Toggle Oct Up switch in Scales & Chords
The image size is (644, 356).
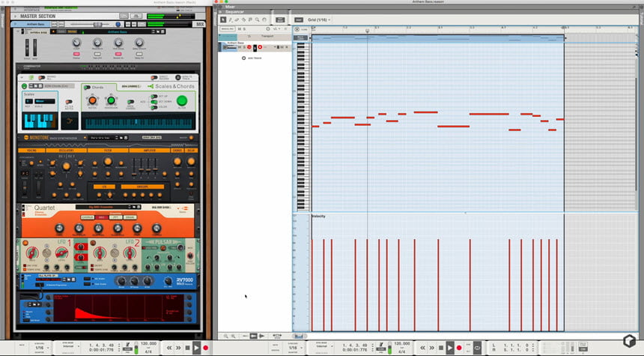154,97
